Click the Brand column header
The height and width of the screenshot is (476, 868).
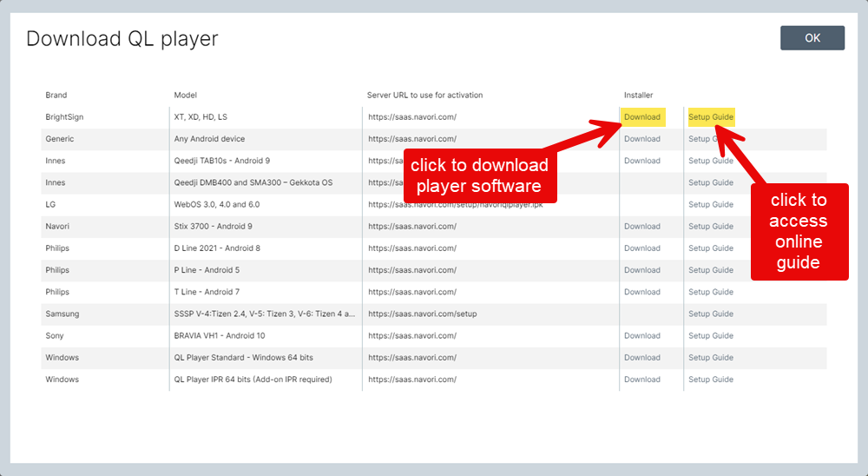pyautogui.click(x=56, y=96)
